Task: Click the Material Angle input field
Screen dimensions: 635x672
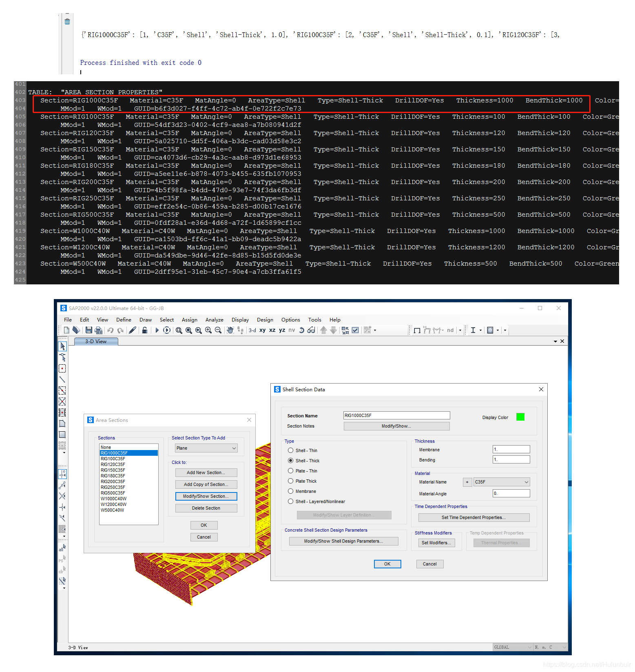Action: click(511, 493)
